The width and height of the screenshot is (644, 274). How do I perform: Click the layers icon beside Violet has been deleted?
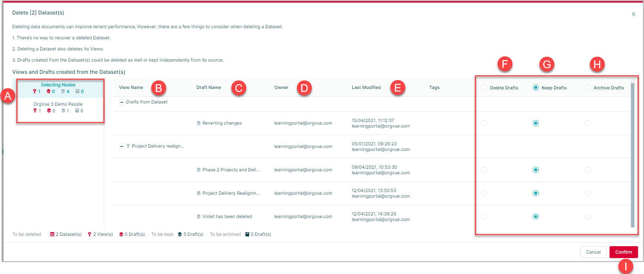(x=199, y=217)
